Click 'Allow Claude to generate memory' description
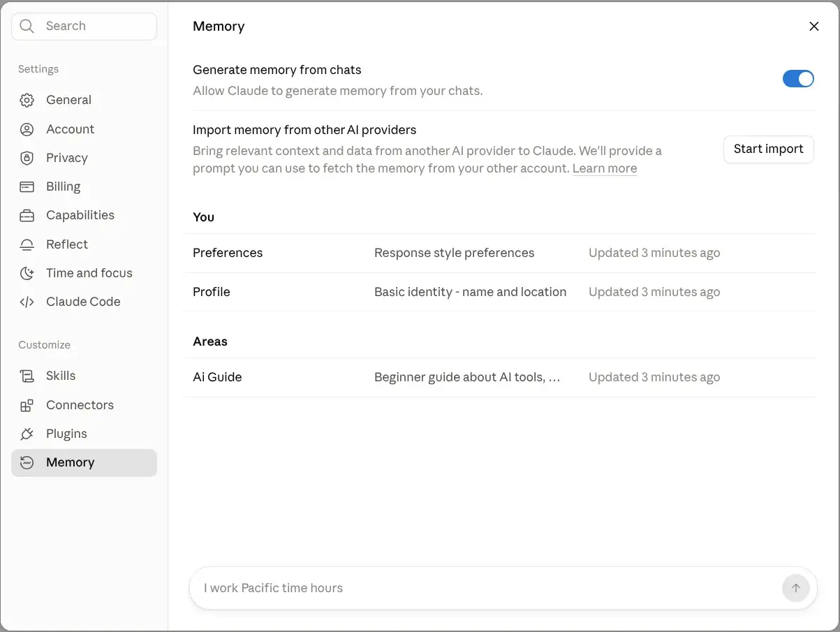Screen dimensions: 840x632 [x=337, y=91]
